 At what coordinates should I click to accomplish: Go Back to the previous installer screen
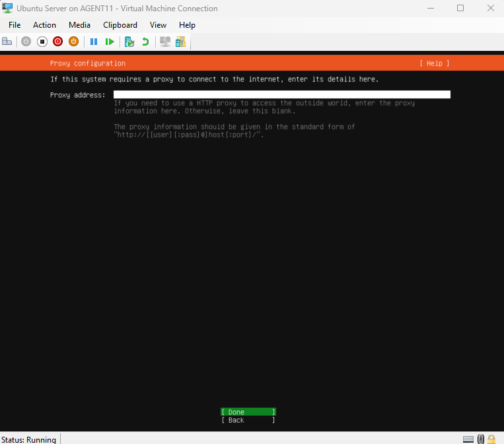point(248,420)
